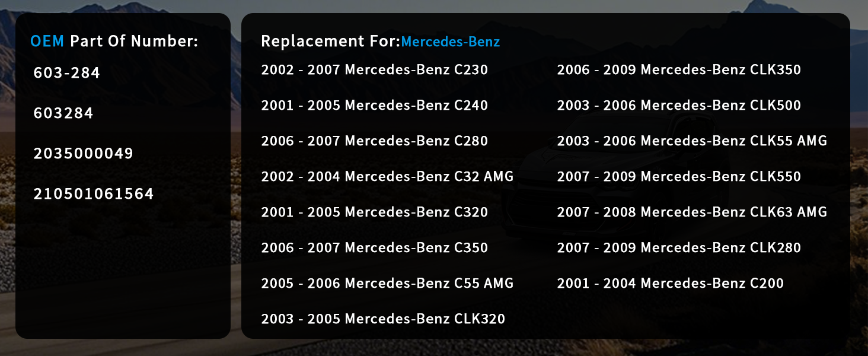
Task: Select the 2001 - 2005 Mercedes-Benz C320 entry
Action: coord(375,212)
